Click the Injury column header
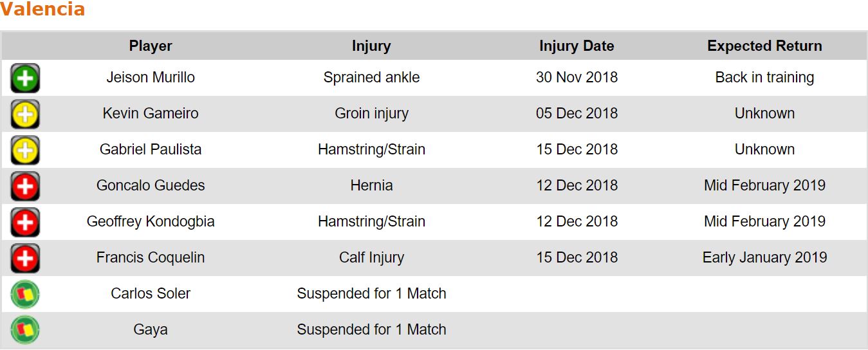Viewport: 868px width, 350px height. click(x=371, y=46)
